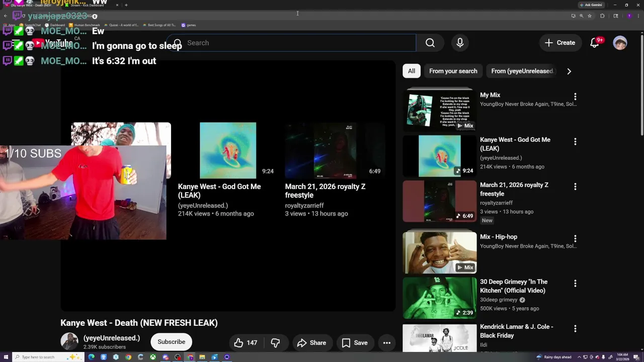Like the video with thumbs up
Screen dimensions: 644x362
(x=246, y=343)
